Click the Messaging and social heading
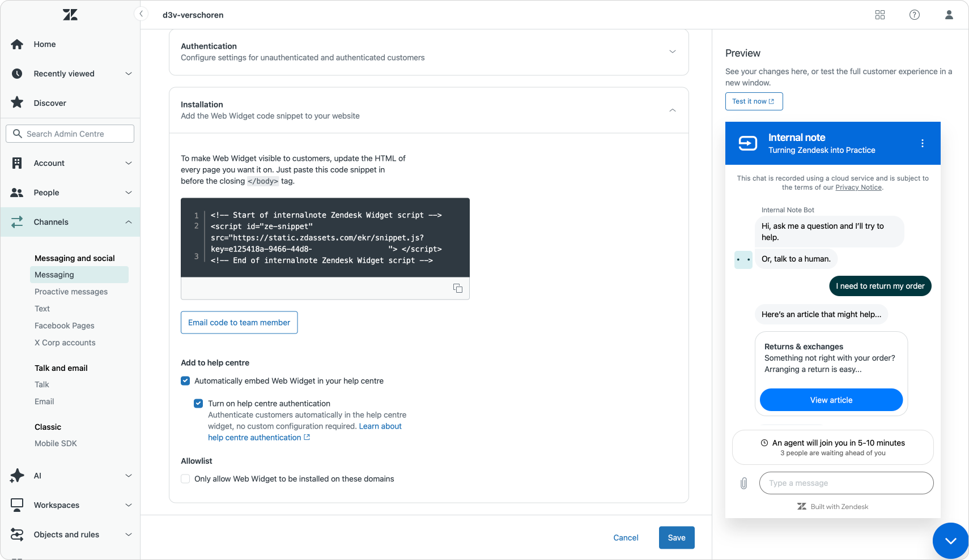This screenshot has width=969, height=560. (75, 258)
